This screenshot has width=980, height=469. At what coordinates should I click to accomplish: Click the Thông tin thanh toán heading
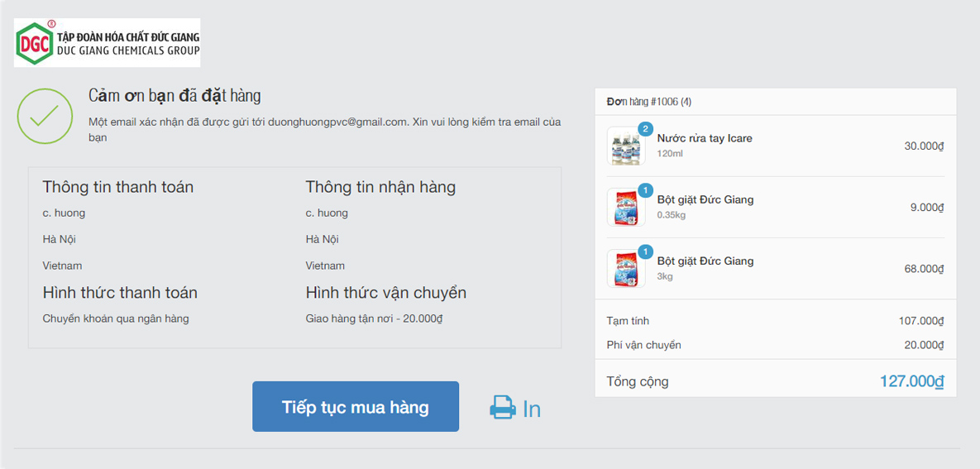tap(118, 187)
